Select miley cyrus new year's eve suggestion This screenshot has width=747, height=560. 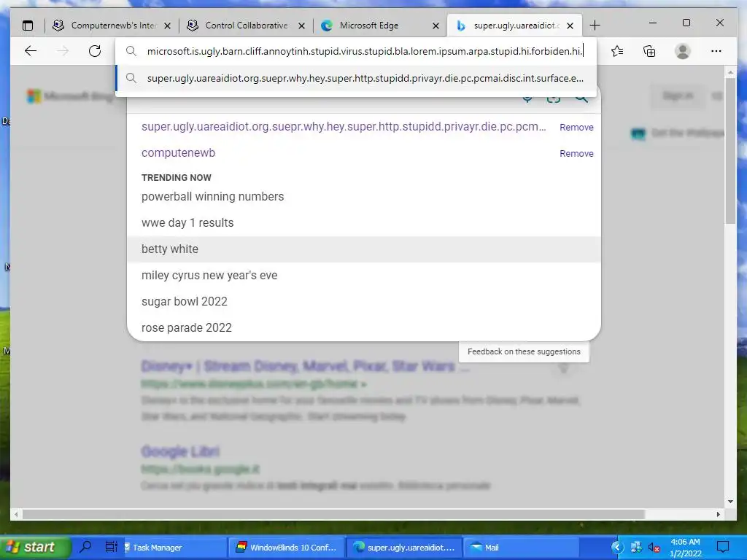[x=364, y=275]
